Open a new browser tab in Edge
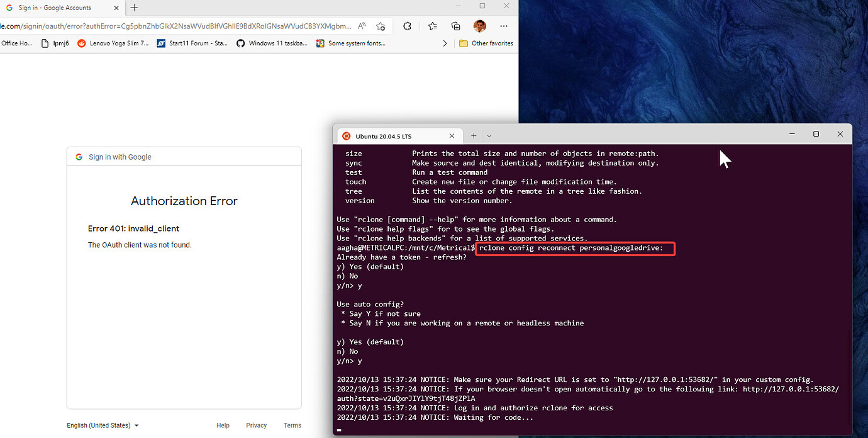868x438 pixels. coord(134,8)
